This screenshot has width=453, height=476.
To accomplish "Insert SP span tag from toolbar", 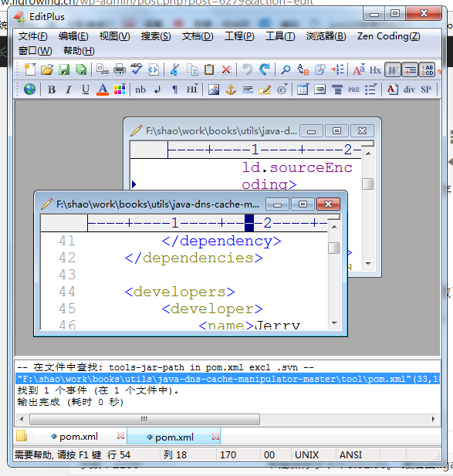I will 426,89.
